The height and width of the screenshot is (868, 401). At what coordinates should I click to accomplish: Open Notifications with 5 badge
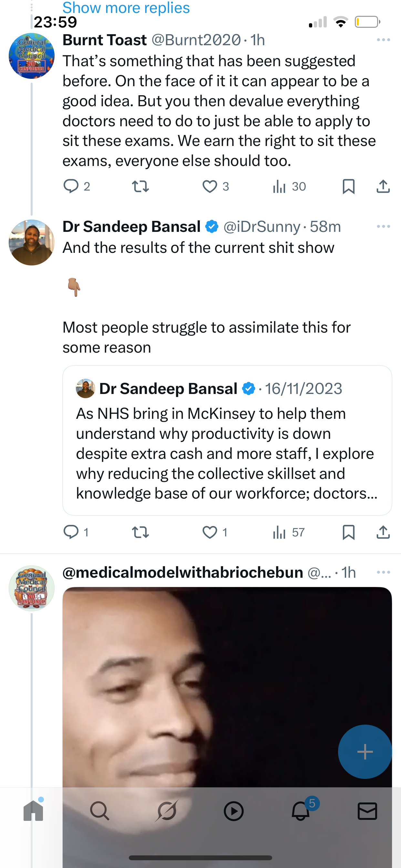coord(301,811)
